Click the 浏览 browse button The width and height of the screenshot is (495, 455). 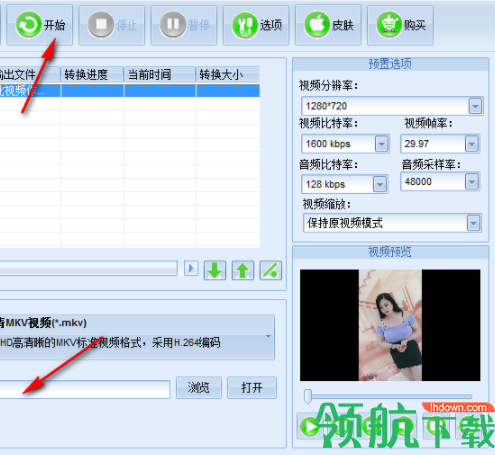[x=199, y=387]
